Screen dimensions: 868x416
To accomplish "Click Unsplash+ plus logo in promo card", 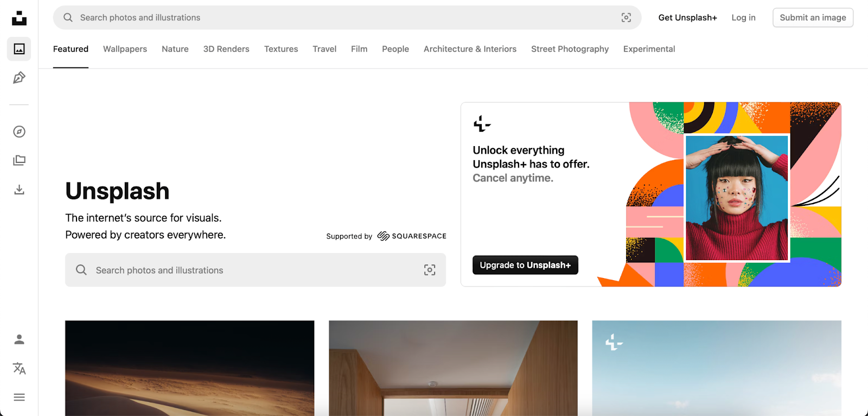I will [x=482, y=124].
